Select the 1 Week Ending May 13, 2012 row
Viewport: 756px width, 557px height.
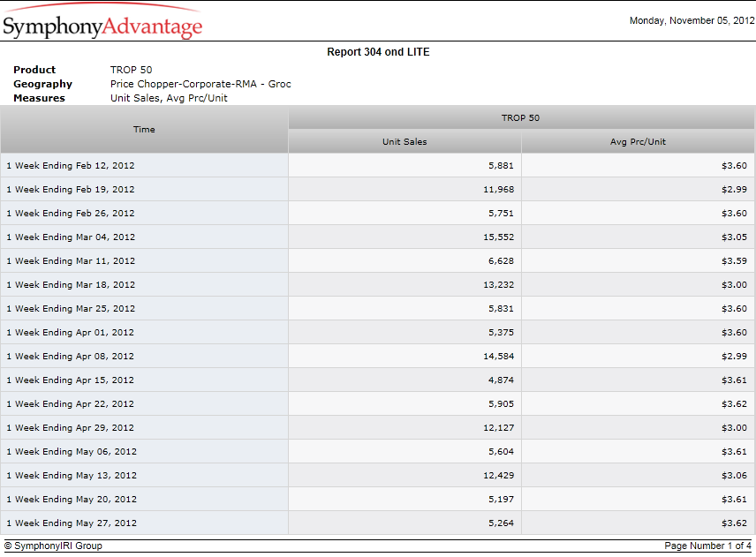point(377,476)
